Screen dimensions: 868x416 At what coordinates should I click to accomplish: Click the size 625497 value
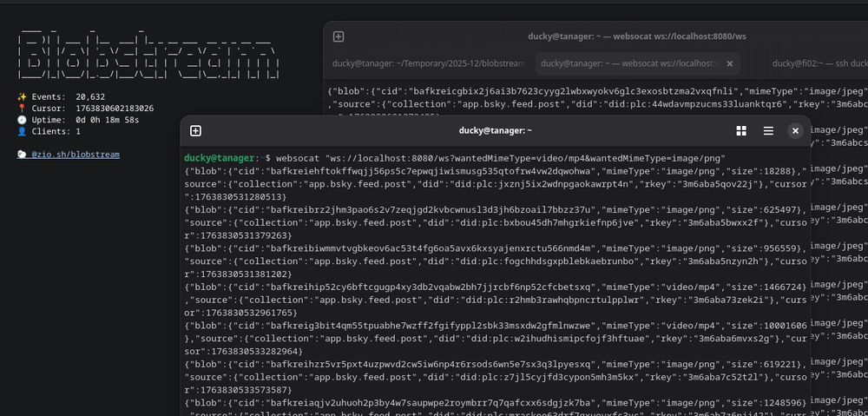(x=780, y=210)
